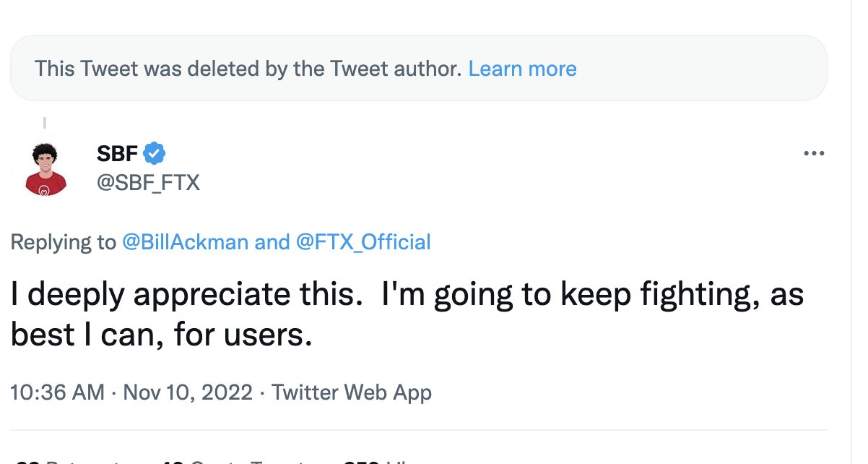868x464 pixels.
Task: Open the @FTX_Official mention link
Action: pyautogui.click(x=363, y=241)
